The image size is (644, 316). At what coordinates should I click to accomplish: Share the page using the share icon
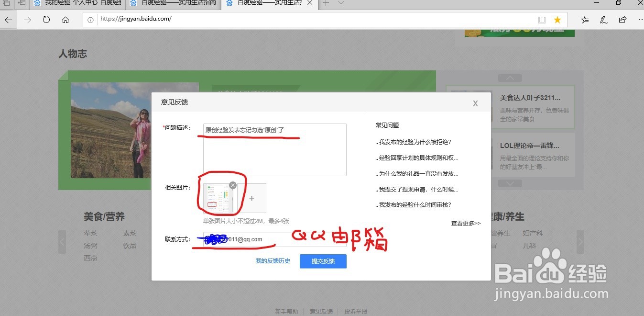[622, 20]
